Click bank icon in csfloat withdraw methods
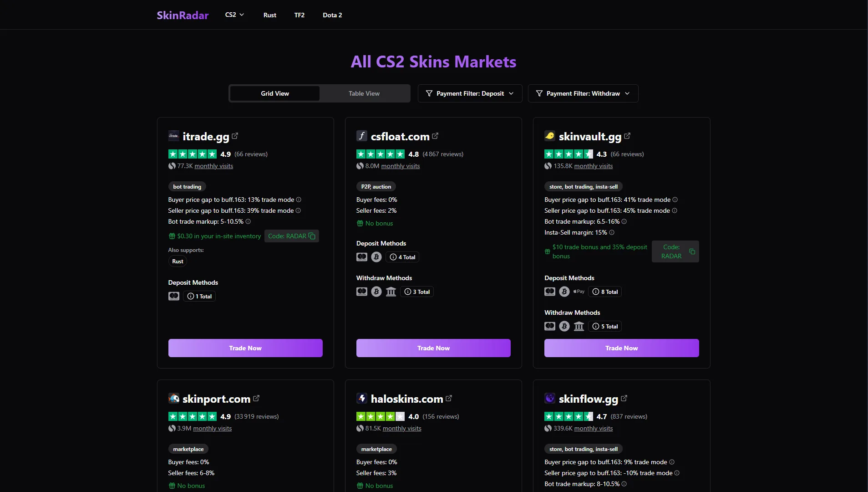This screenshot has width=868, height=492. click(x=391, y=292)
